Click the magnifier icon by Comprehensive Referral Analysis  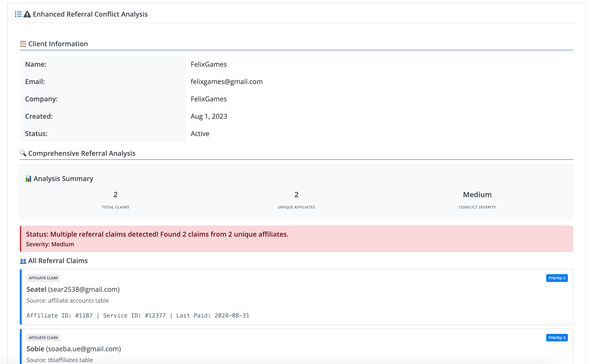tap(23, 153)
